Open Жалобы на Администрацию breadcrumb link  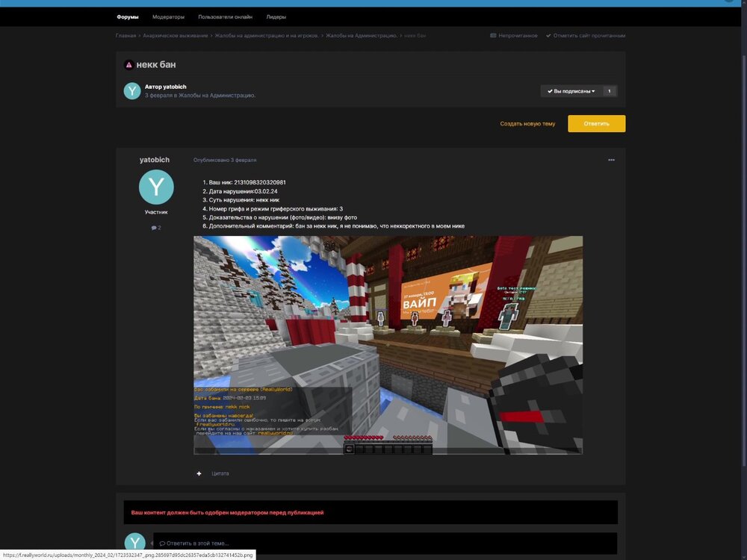(362, 36)
